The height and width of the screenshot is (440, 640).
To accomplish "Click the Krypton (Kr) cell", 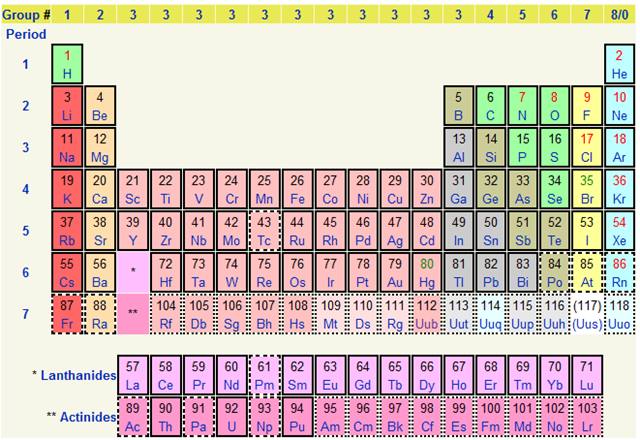I will 619,189.
